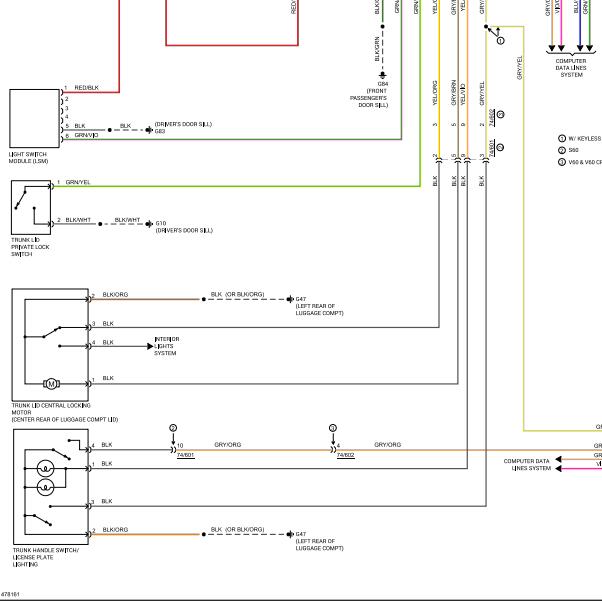Click the LIGHT SWITCH MODULE (LSM) label
602x601 pixels.
[28, 158]
